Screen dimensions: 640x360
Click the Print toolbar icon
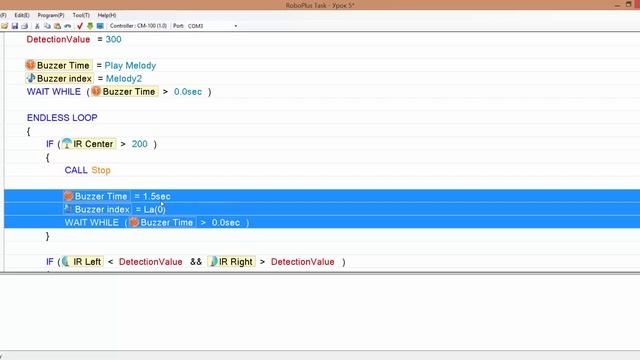(x=24, y=26)
